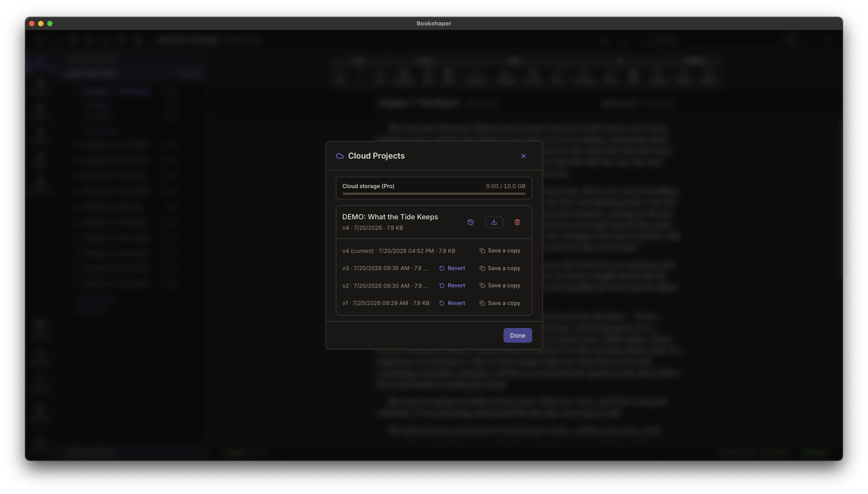
Task: Click the cloud icon beside Cloud Projects heading
Action: 340,156
